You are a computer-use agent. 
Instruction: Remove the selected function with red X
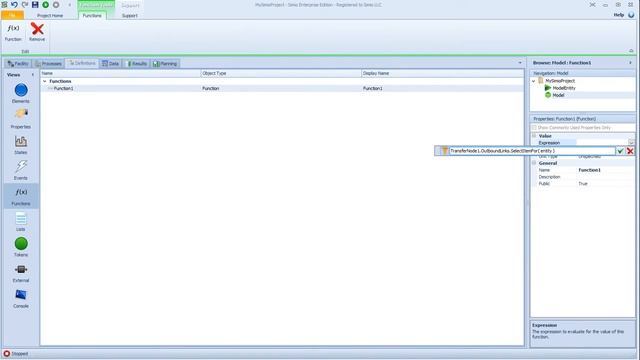(x=37, y=32)
